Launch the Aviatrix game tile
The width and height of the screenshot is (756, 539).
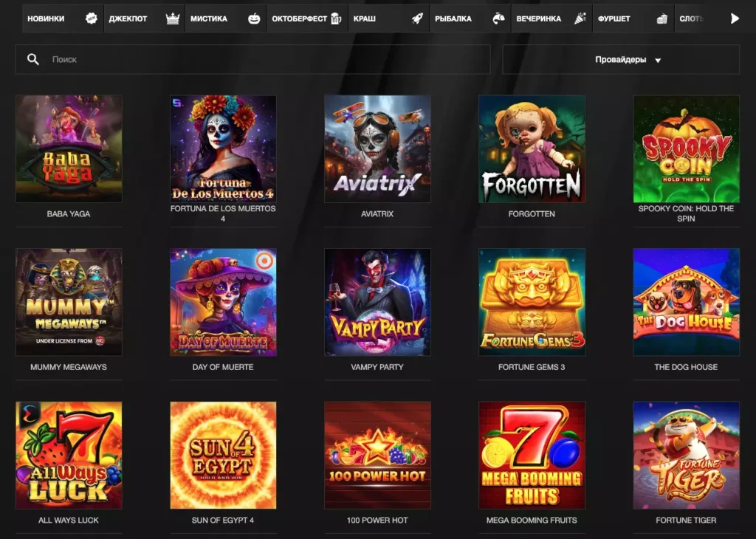[x=377, y=148]
